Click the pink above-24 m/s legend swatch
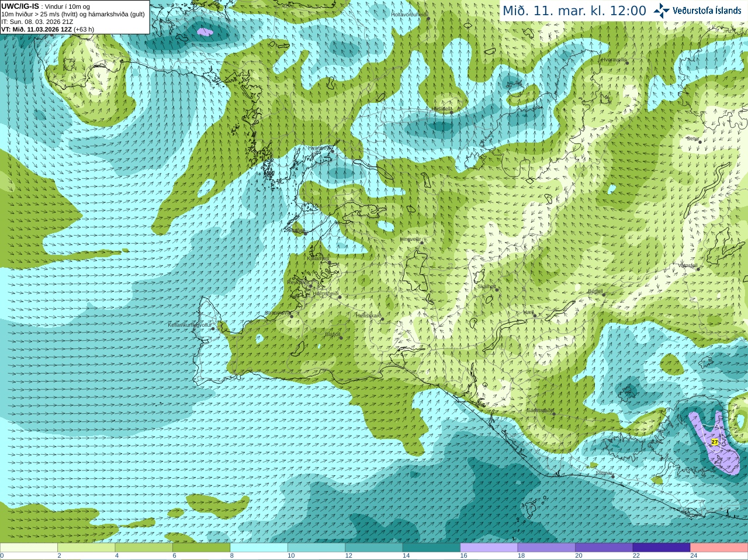Screen dimensions: 748x560 pos(719,548)
